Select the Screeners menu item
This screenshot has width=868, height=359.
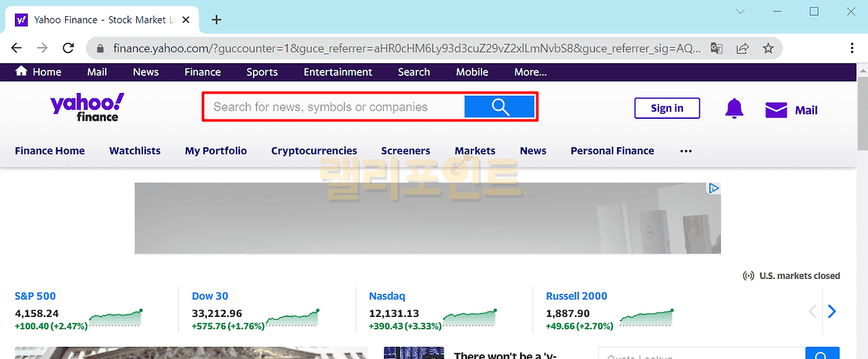tap(406, 151)
